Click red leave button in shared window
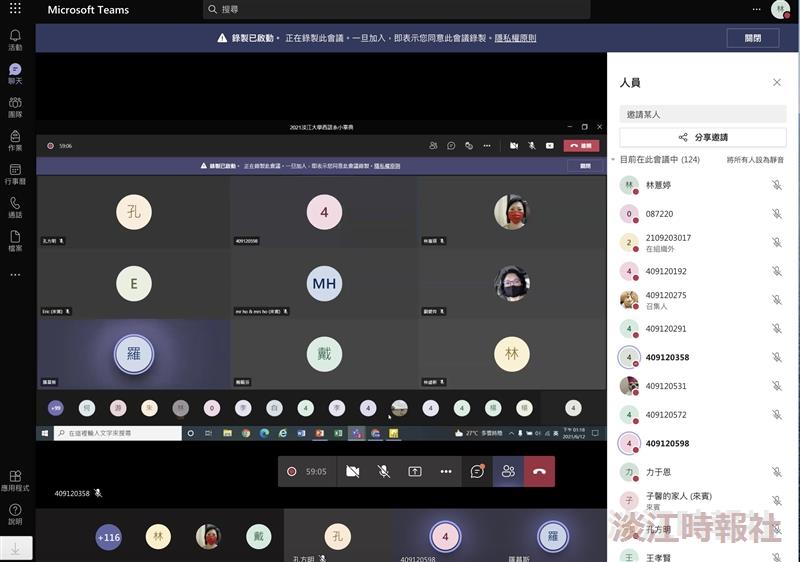This screenshot has height=562, width=800. click(x=581, y=146)
